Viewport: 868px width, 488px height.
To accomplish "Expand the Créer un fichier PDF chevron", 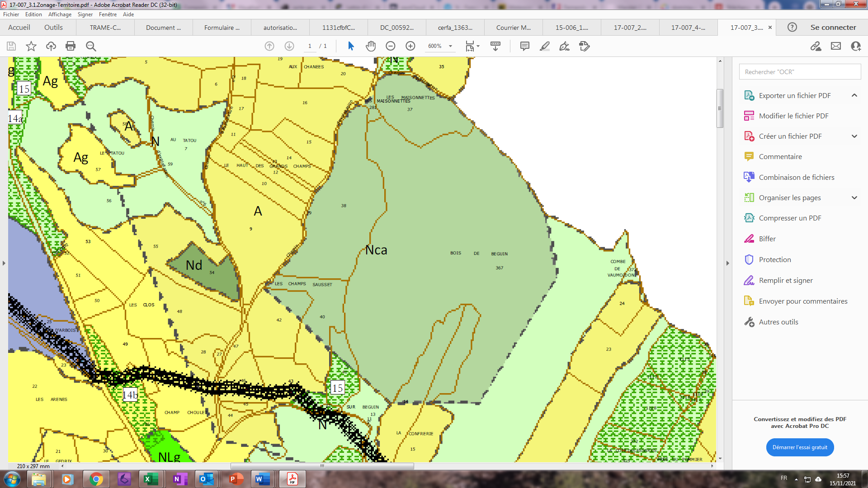I will click(x=854, y=136).
